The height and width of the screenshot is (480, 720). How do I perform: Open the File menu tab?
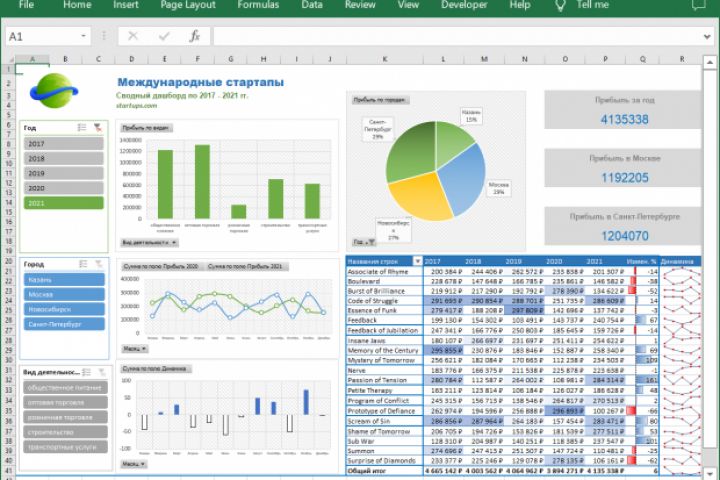(26, 5)
